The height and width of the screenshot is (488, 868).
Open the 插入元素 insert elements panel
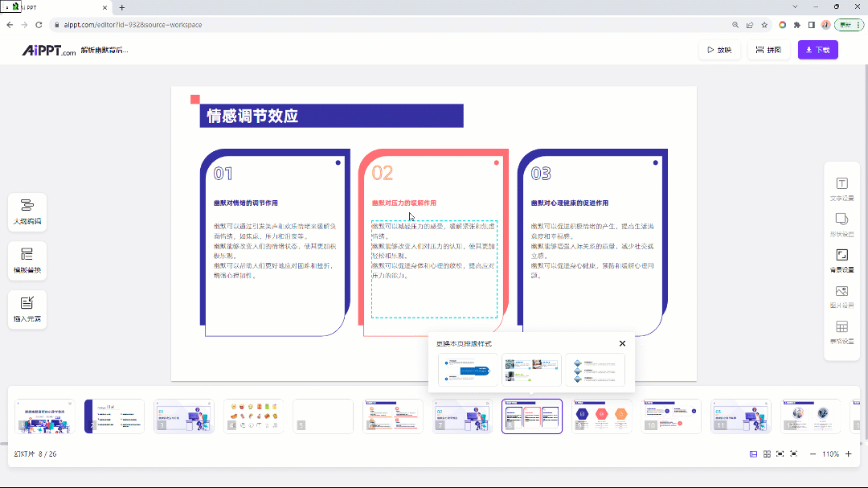click(27, 310)
